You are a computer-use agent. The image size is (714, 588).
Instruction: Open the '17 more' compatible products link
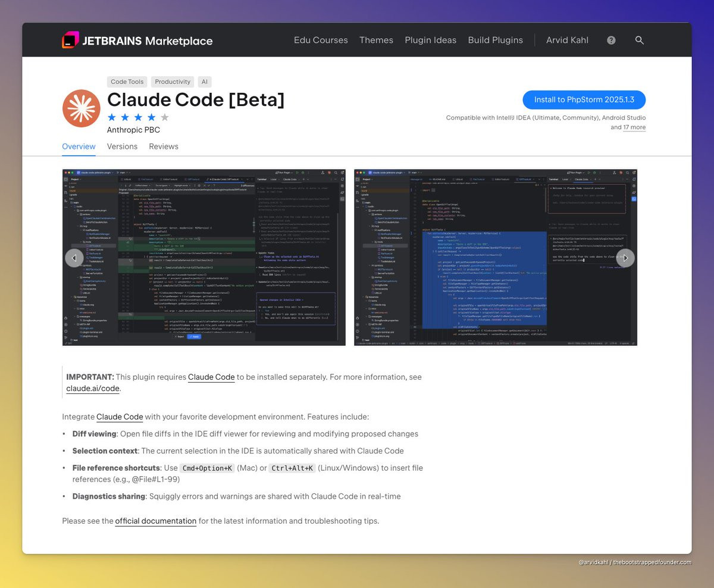click(634, 127)
